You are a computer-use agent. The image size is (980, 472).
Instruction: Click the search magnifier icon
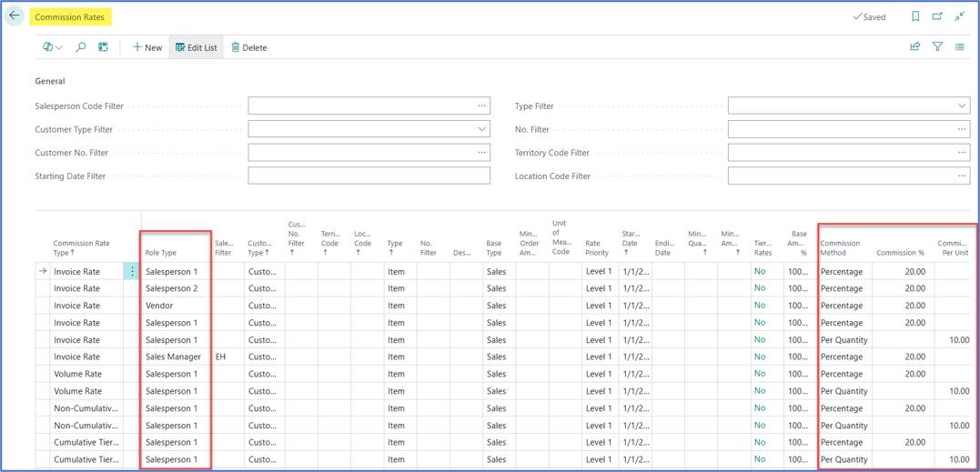pyautogui.click(x=81, y=47)
